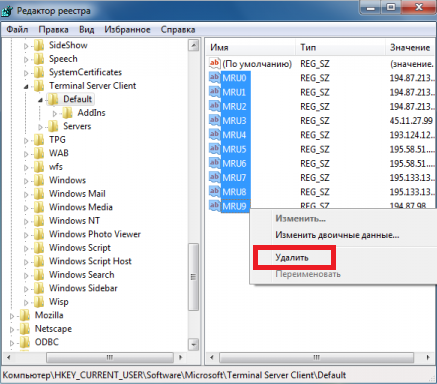Select the MRU9 value name
Viewport: 437px width, 384px height.
(234, 206)
